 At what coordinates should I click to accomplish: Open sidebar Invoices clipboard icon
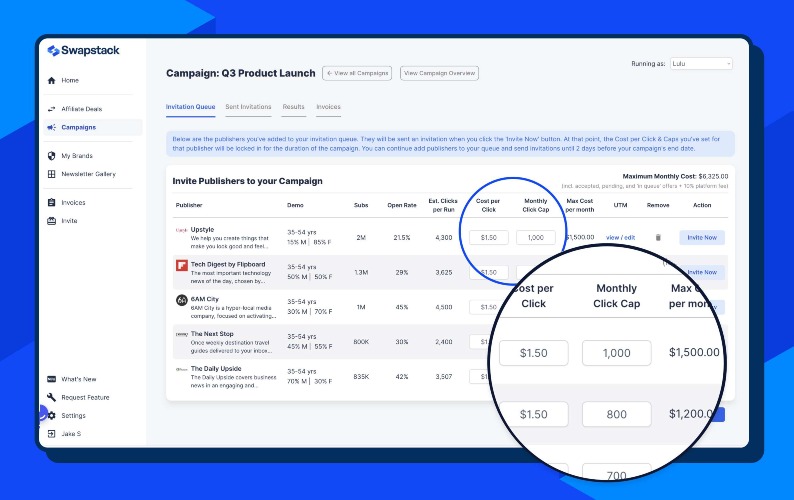tap(51, 202)
